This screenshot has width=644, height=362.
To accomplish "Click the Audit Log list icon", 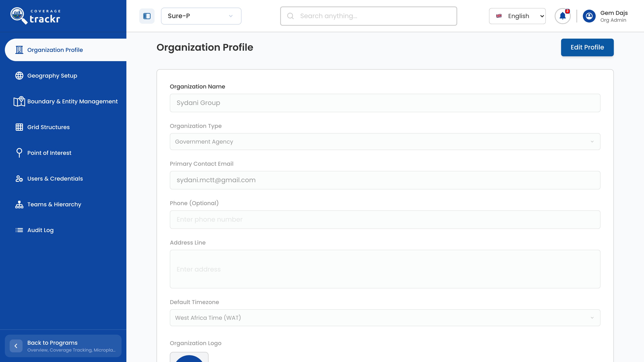I will (19, 230).
